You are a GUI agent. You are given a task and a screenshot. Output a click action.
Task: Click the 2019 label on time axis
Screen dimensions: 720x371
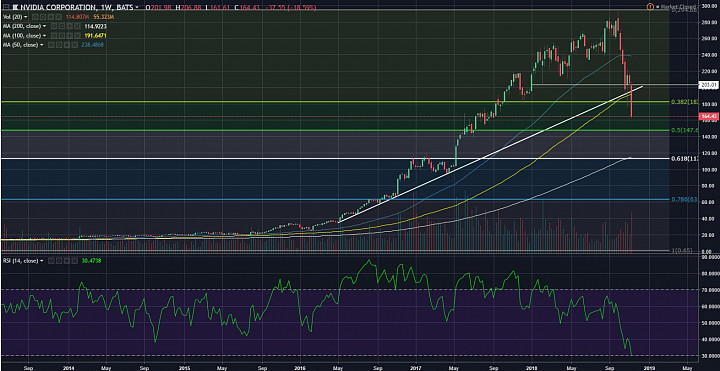coord(648,367)
